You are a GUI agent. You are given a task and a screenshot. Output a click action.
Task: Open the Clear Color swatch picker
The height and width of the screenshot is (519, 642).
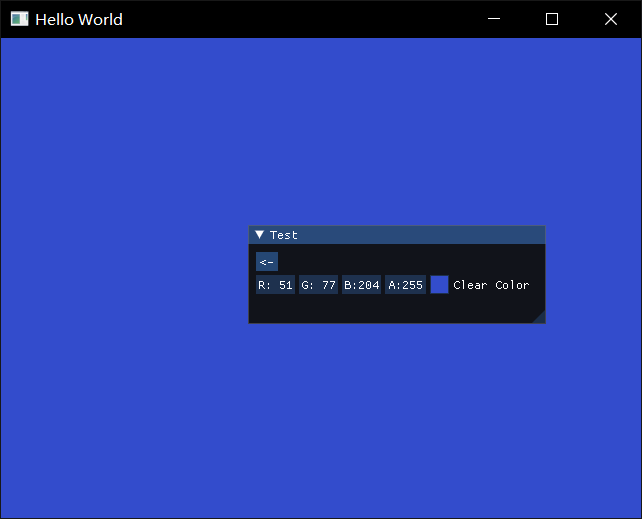[439, 285]
